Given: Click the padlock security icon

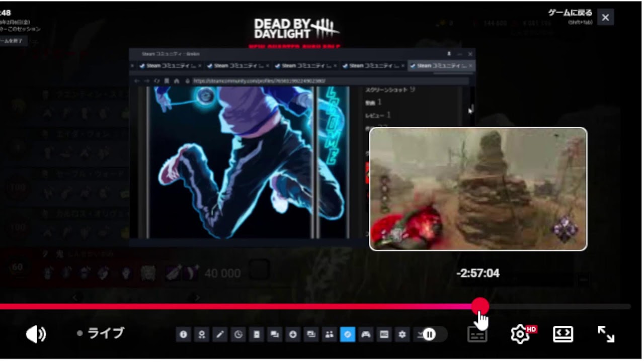Looking at the screenshot, I should (x=187, y=80).
